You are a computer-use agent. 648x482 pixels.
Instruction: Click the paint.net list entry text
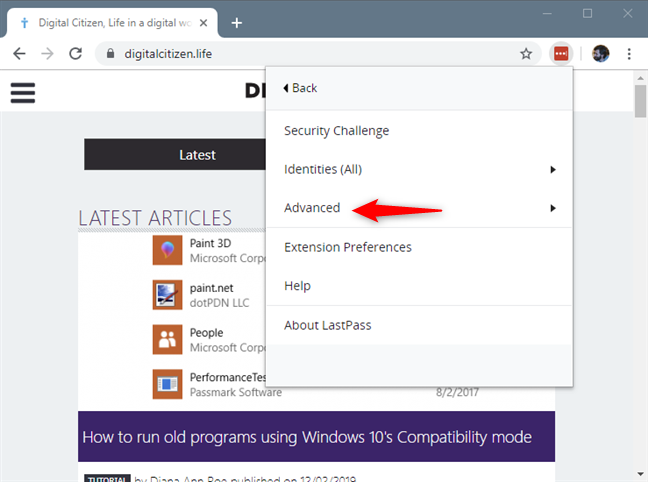(x=212, y=288)
